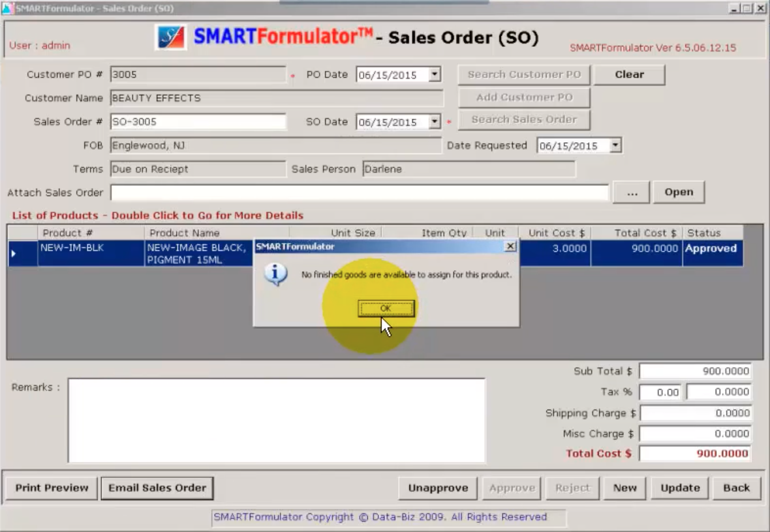Click the Approved status cell
Image resolution: width=770 pixels, height=532 pixels.
[x=713, y=253]
